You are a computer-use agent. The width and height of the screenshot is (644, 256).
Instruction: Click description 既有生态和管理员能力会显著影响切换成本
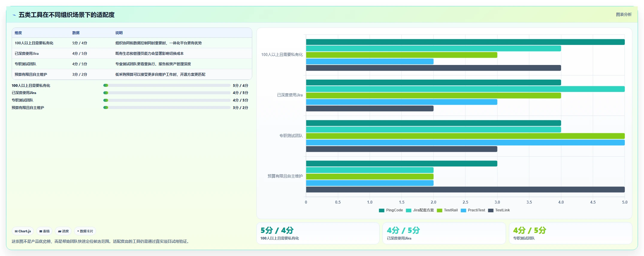149,54
